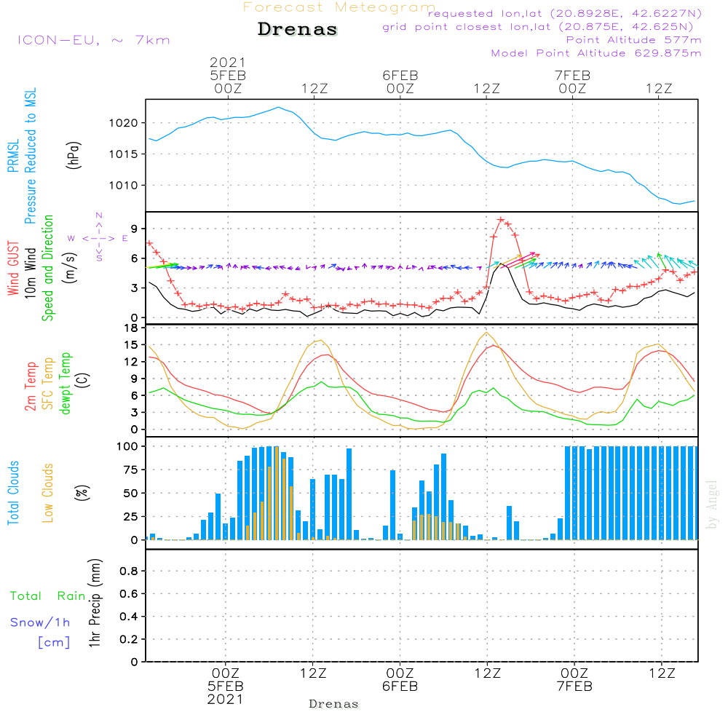Click the 'N' on the compass rose

[99, 215]
